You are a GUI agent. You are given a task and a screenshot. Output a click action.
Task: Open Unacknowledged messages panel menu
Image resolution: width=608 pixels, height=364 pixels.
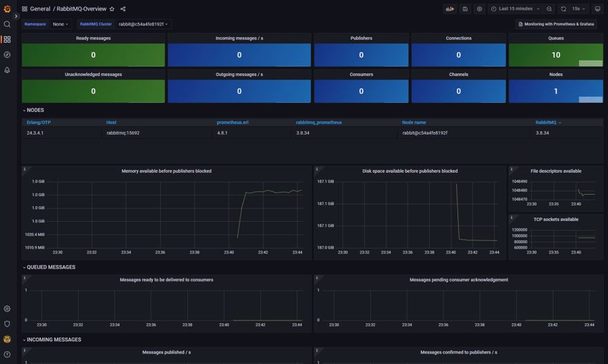tap(93, 75)
